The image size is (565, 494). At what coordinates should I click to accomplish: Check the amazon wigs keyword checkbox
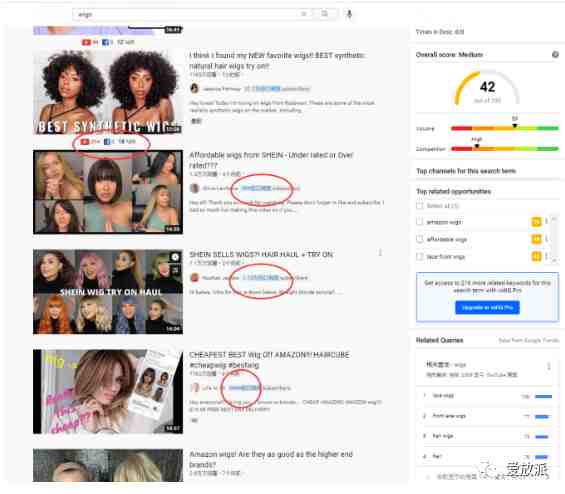pos(419,222)
